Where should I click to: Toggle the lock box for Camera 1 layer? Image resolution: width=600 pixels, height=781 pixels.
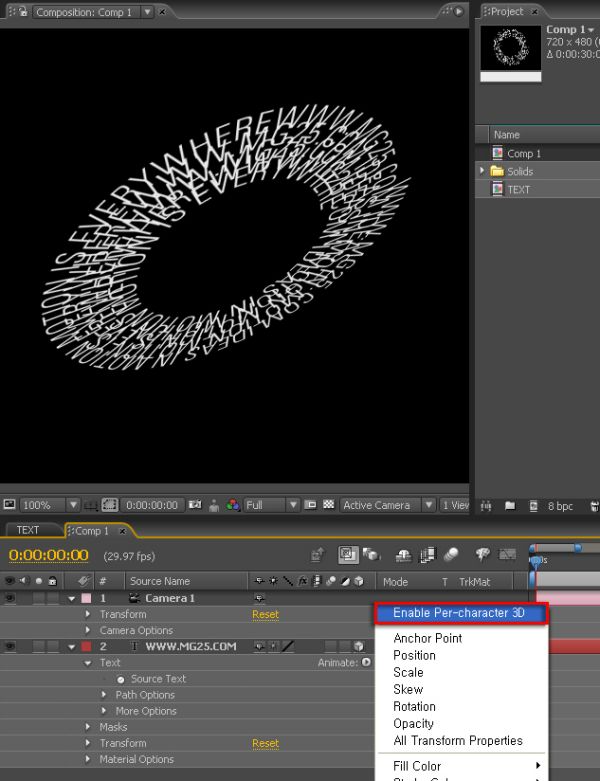(x=53, y=598)
